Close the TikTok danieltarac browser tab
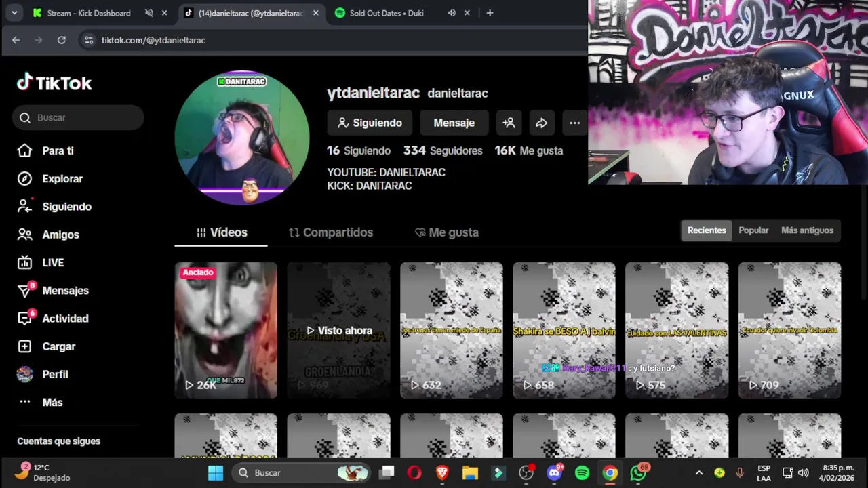 (315, 13)
